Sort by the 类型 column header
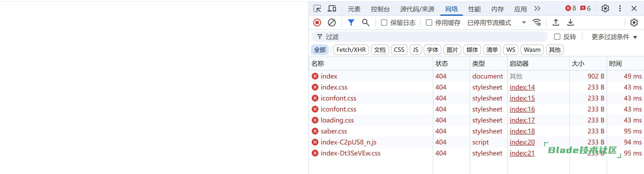The image size is (644, 174). coord(488,64)
